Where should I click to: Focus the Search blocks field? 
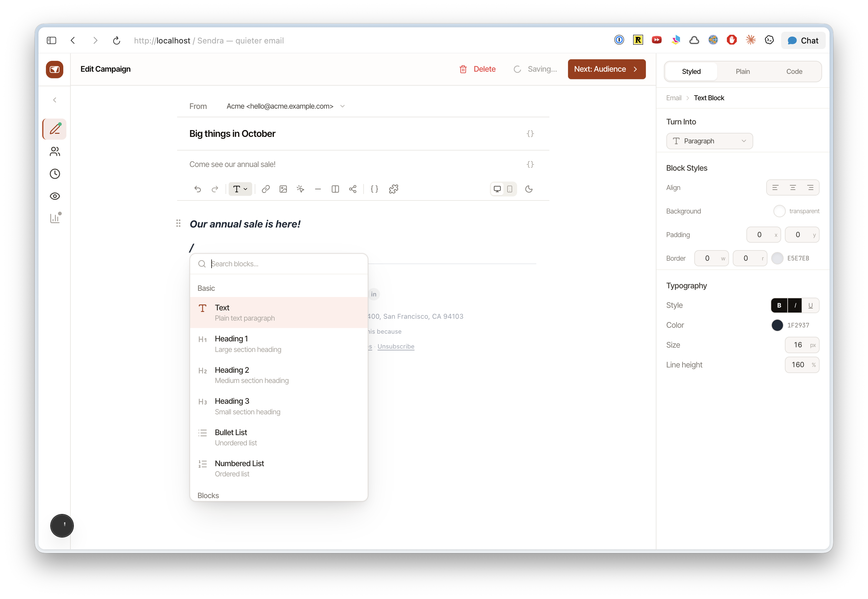(279, 264)
